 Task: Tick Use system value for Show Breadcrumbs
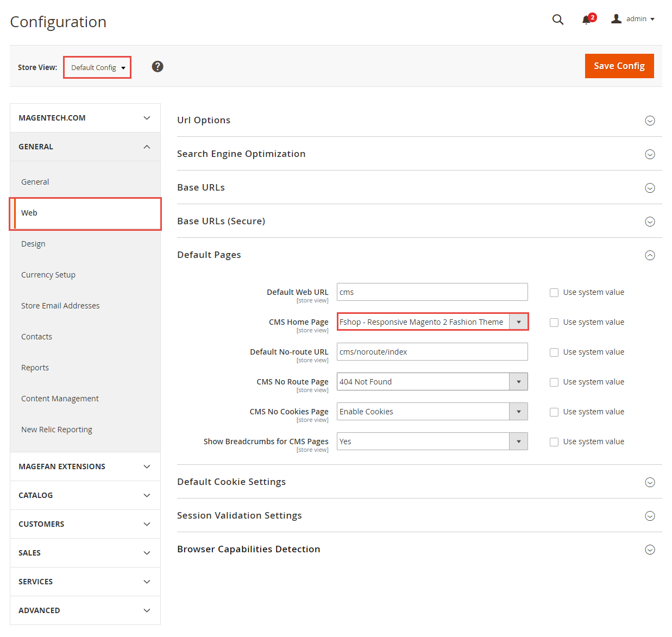(x=554, y=442)
